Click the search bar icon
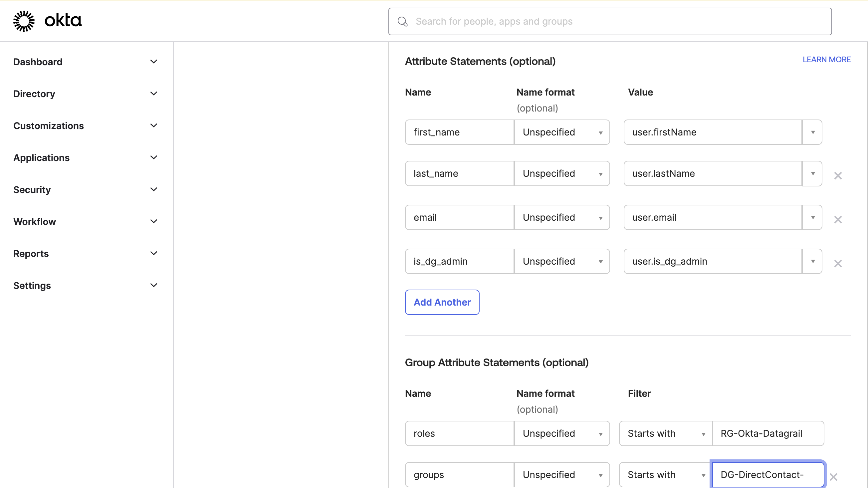The height and width of the screenshot is (488, 868). pos(402,21)
